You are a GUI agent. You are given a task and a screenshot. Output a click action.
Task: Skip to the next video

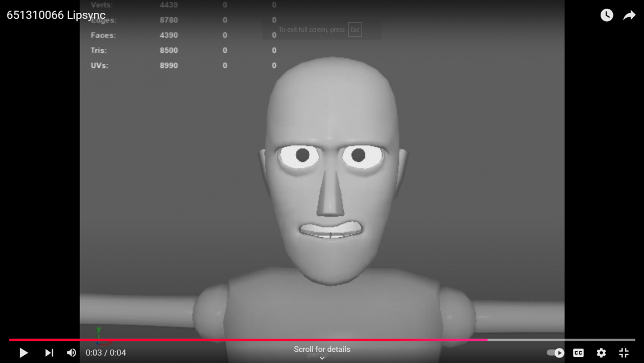[49, 353]
